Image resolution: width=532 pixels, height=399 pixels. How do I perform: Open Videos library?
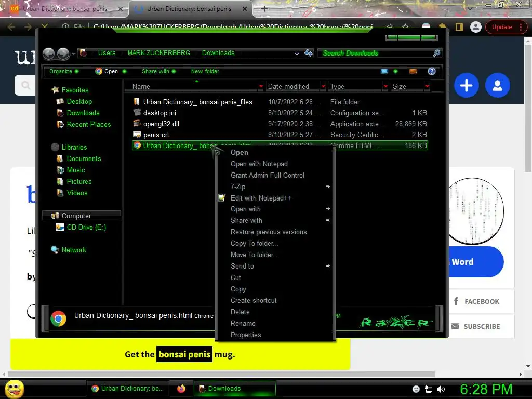[77, 193]
